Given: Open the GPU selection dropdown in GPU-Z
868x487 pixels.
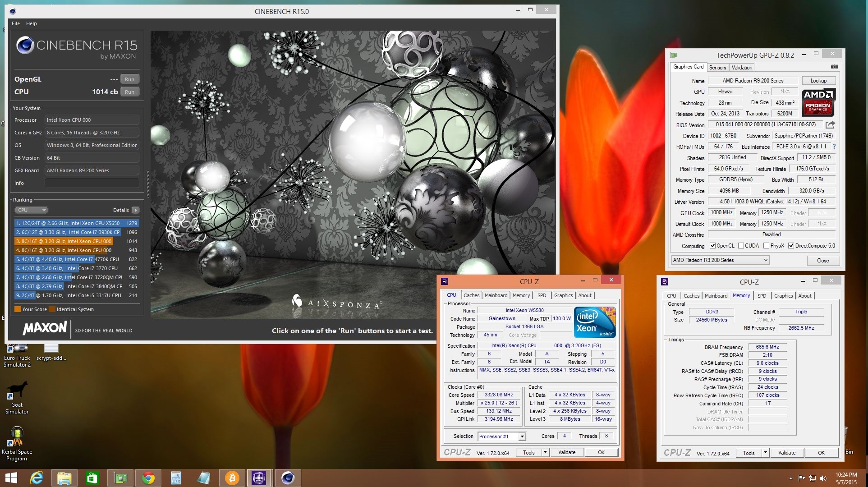Looking at the screenshot, I should [720, 260].
